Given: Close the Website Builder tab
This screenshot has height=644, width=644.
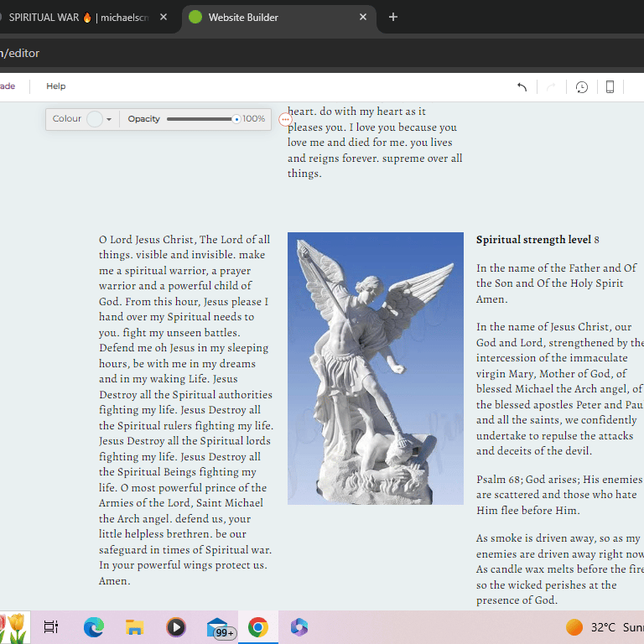Looking at the screenshot, I should pos(362,17).
